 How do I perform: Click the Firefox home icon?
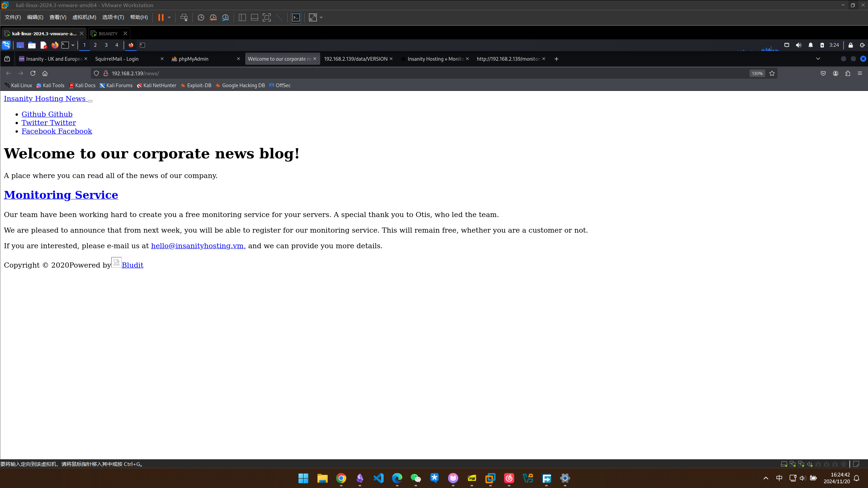click(x=45, y=73)
